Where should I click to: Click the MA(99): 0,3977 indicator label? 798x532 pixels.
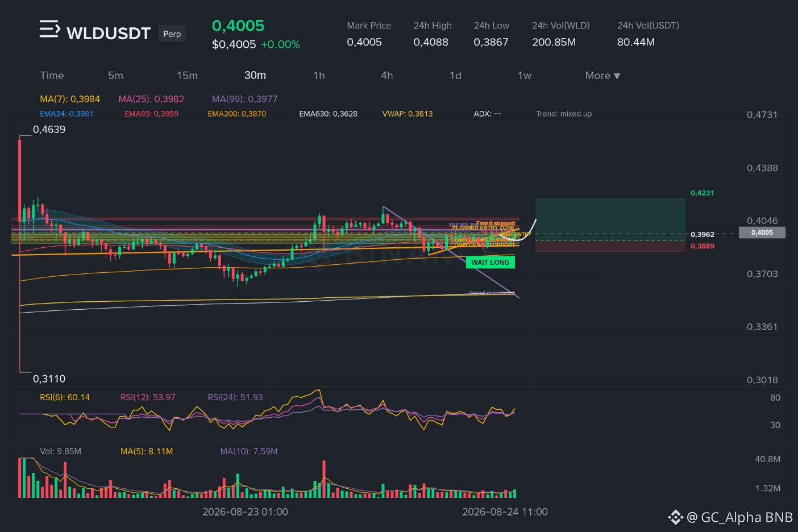click(245, 99)
